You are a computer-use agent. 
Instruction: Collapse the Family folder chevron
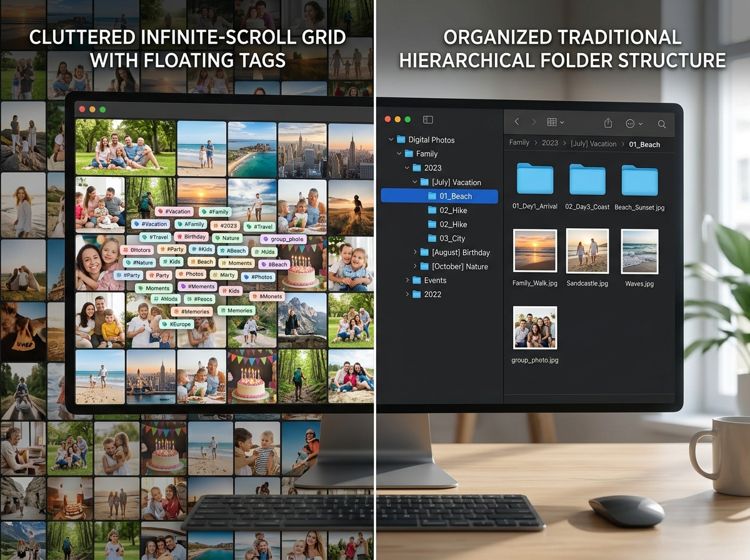coord(399,154)
